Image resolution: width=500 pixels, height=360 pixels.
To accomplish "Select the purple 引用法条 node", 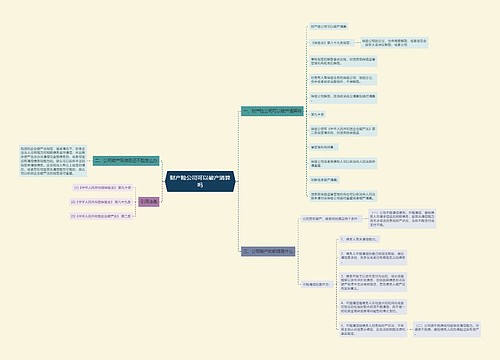I will coord(149,202).
